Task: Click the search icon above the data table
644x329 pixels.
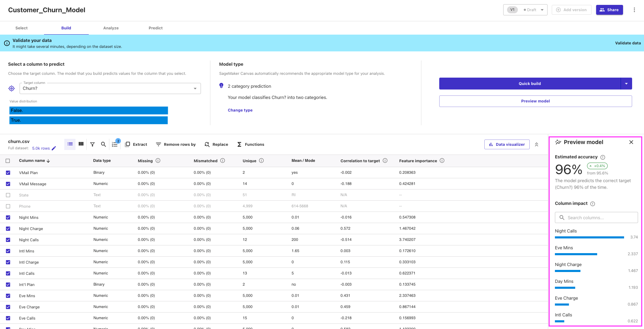Action: click(103, 144)
